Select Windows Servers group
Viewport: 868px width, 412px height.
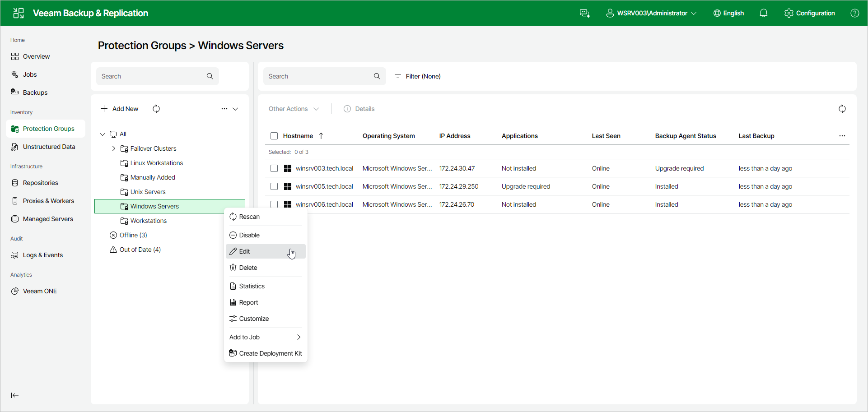[170, 206]
